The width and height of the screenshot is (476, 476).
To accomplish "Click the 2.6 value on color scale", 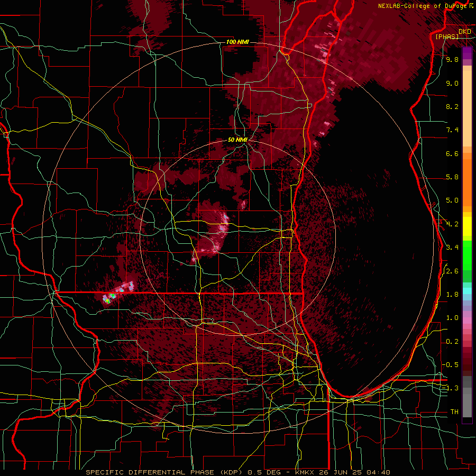I will 452,271.
